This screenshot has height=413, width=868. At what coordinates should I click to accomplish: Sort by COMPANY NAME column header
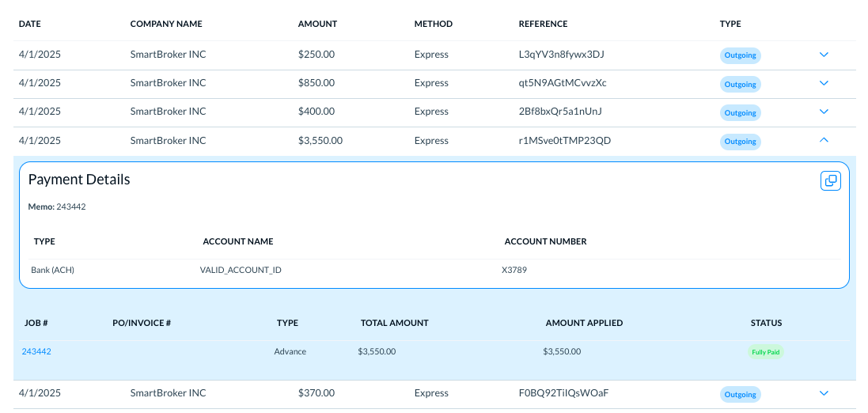(166, 24)
